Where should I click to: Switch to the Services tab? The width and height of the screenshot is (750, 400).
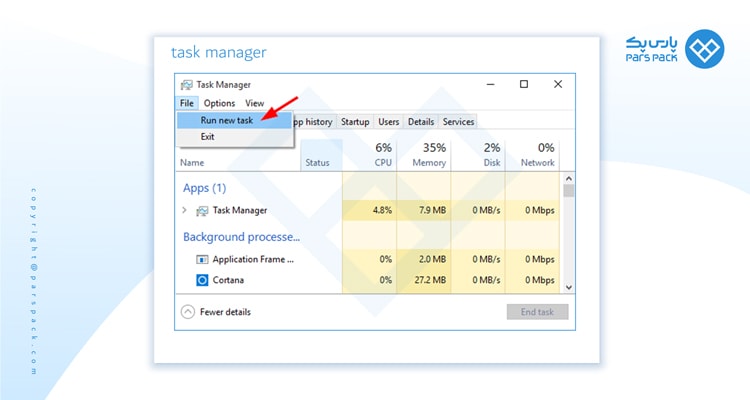pyautogui.click(x=458, y=122)
